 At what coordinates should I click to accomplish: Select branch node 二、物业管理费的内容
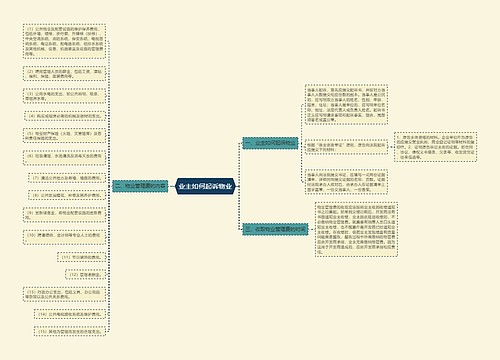pos(140,186)
